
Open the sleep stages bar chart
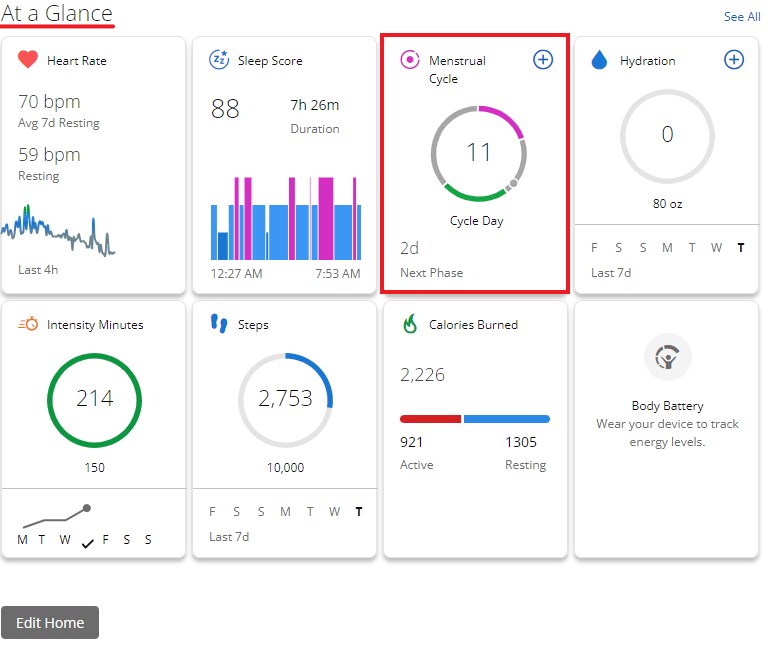(x=285, y=220)
